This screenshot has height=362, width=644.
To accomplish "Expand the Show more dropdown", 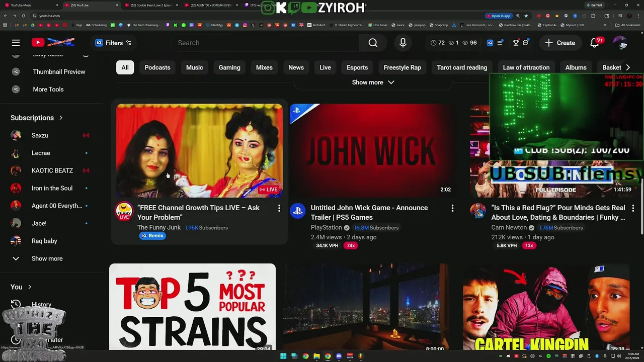I will (x=373, y=82).
